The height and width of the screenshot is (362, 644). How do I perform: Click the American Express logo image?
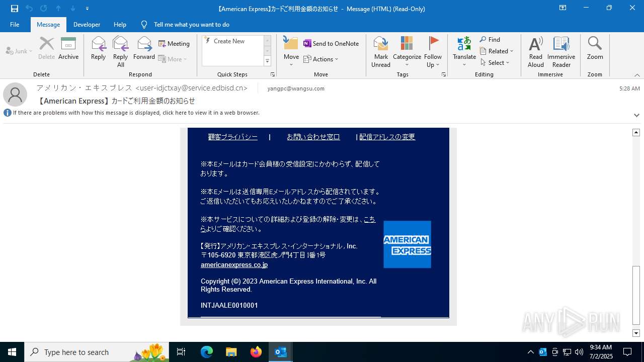pos(407,244)
